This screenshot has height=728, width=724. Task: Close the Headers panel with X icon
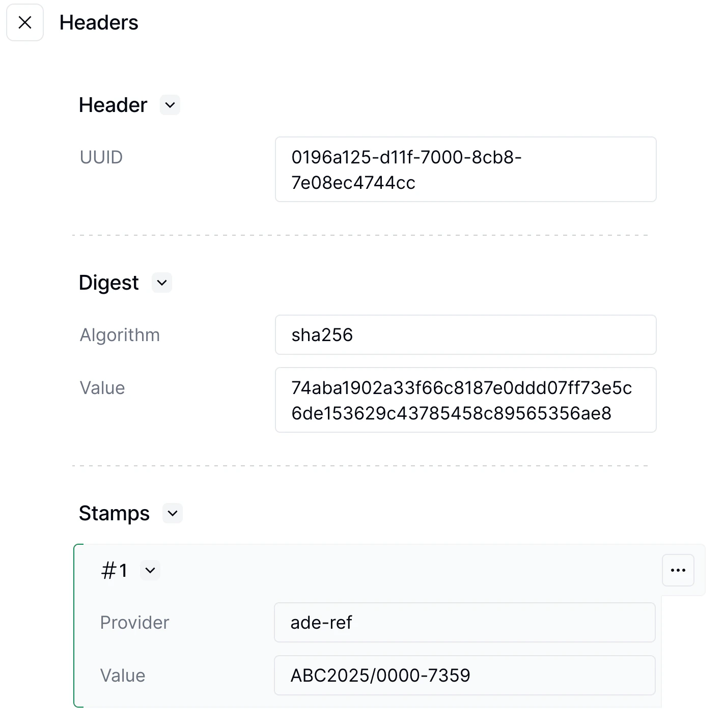[25, 22]
